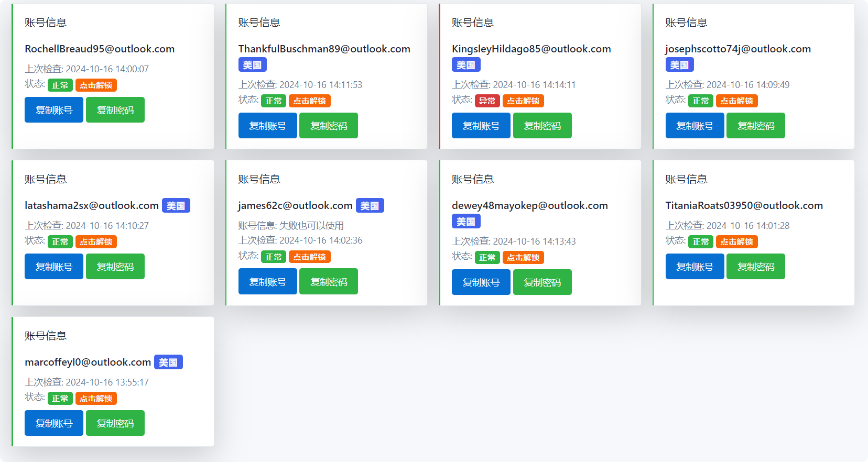Click the 美国 tag on josephscotto74j card
This screenshot has height=462, width=868.
[680, 65]
